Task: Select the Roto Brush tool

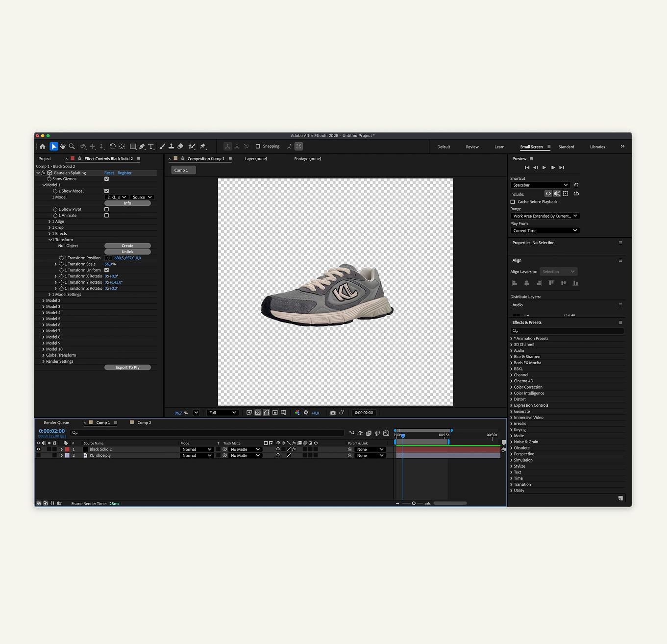Action: 192,147
